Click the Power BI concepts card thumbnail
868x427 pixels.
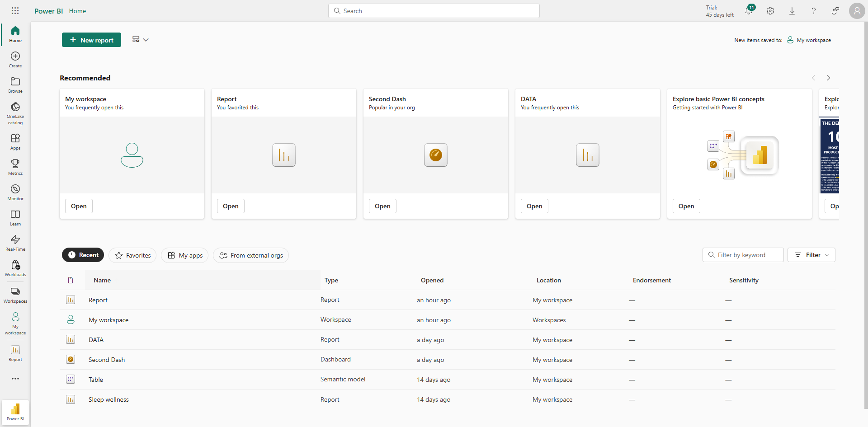740,155
